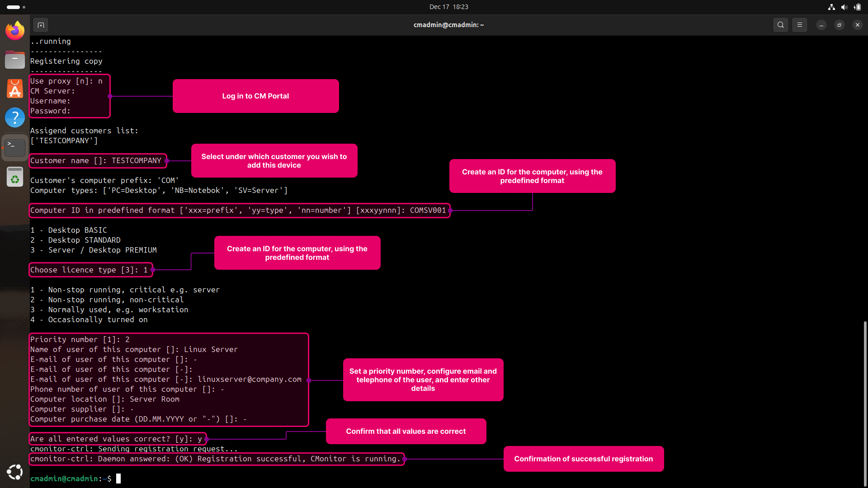This screenshot has width=868, height=488.
Task: Minimize the terminal window
Action: [821, 25]
